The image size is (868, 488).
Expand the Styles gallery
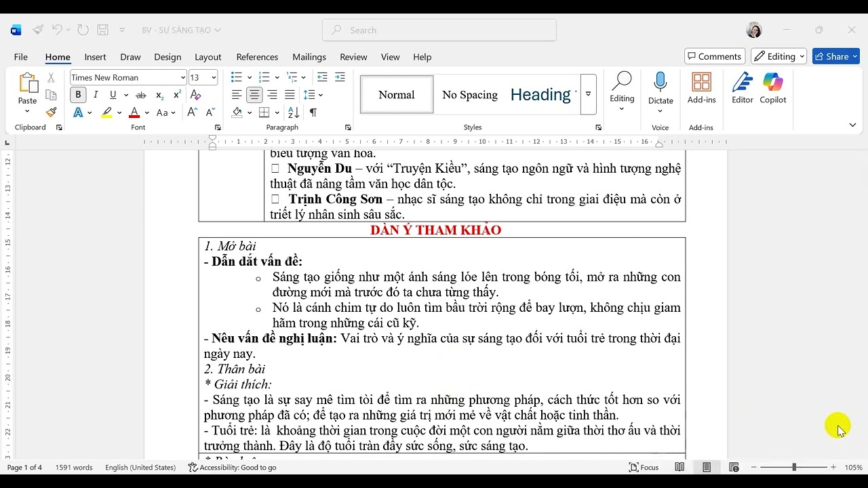click(x=588, y=94)
